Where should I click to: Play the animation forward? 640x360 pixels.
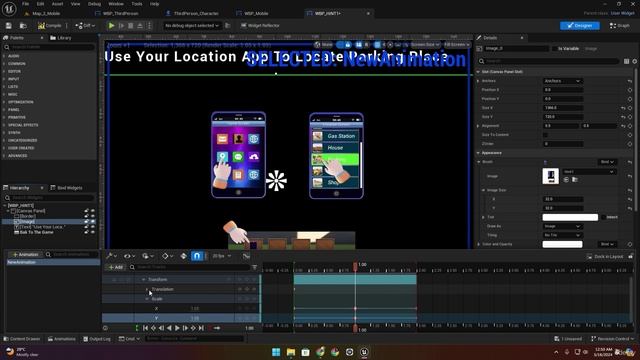point(177,328)
